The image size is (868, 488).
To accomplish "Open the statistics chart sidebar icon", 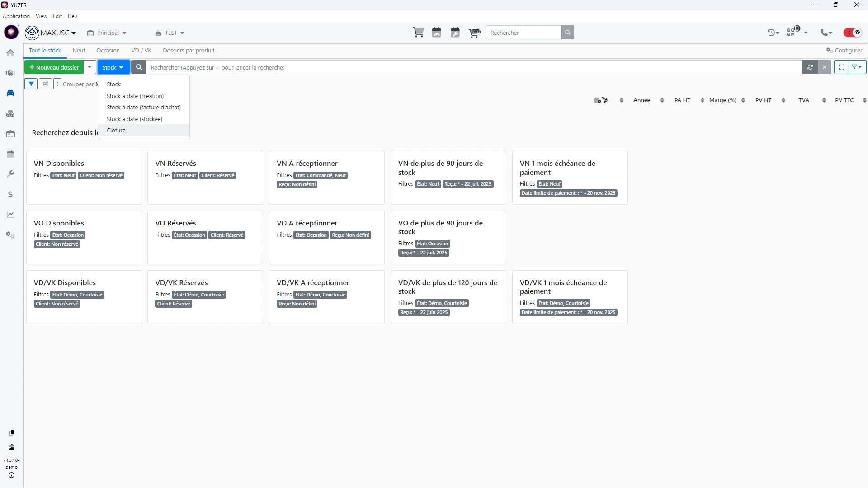I will (10, 215).
